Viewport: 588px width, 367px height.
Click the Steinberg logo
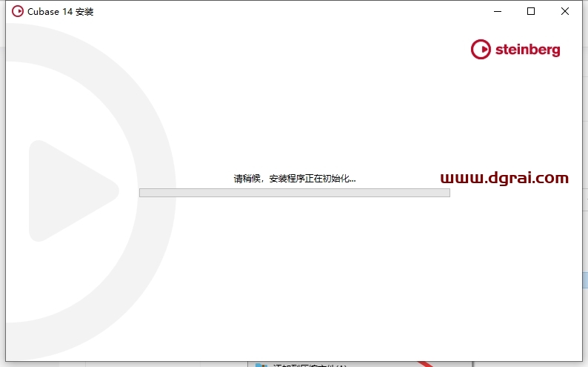[x=515, y=49]
